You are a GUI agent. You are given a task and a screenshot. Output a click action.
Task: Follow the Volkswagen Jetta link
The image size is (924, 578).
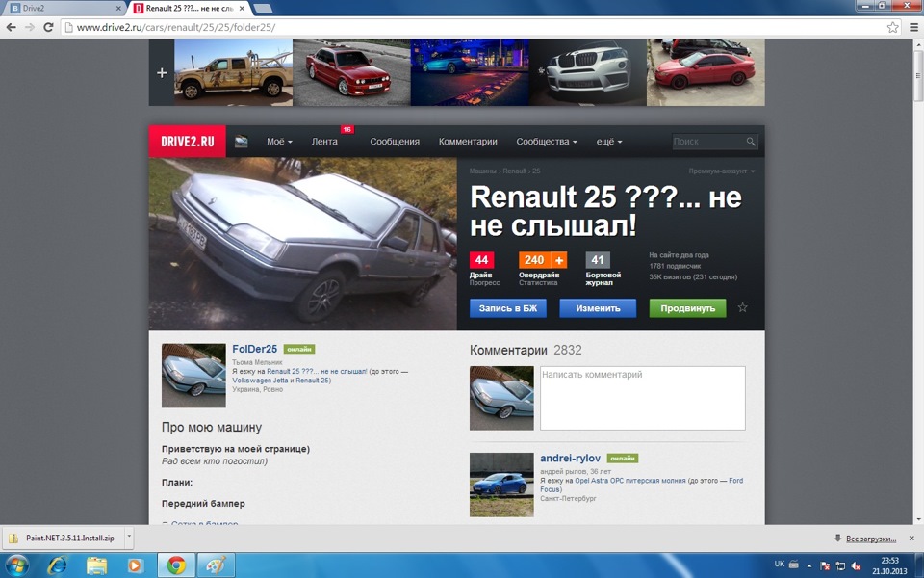(260, 381)
